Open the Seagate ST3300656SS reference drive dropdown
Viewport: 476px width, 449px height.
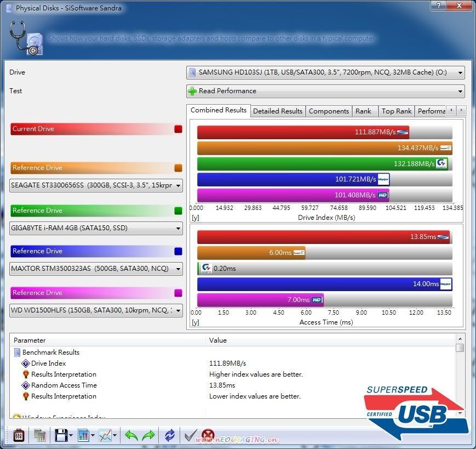coord(96,185)
